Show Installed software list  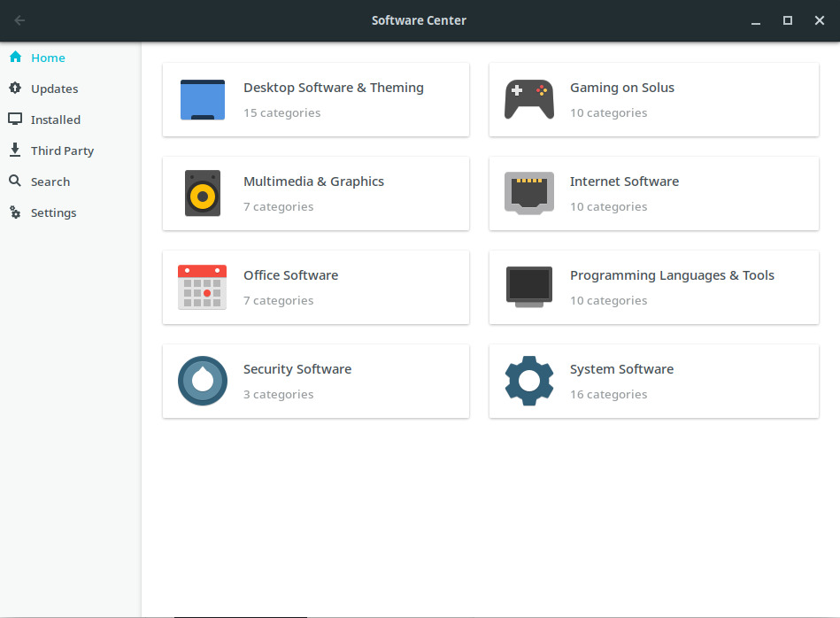pyautogui.click(x=55, y=120)
